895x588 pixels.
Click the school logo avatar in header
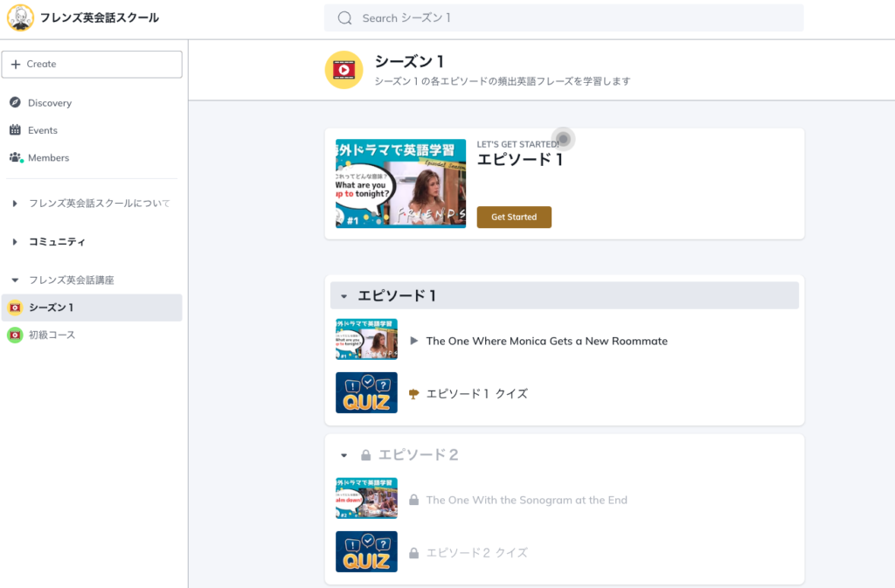20,17
